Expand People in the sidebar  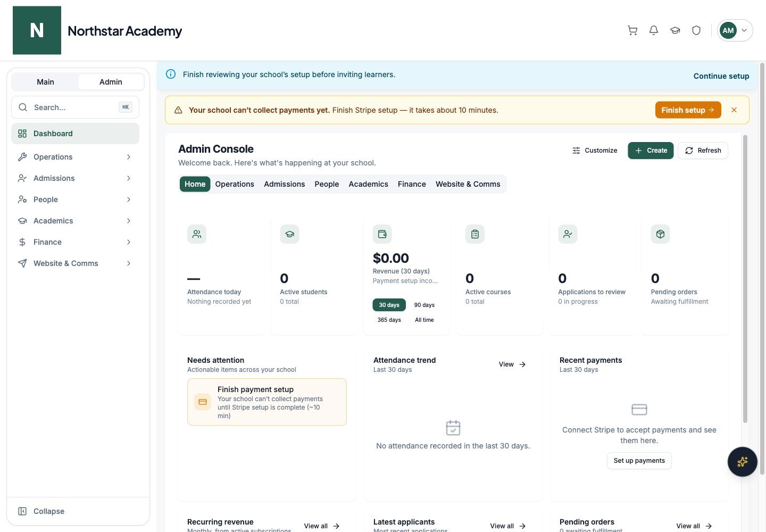[75, 199]
